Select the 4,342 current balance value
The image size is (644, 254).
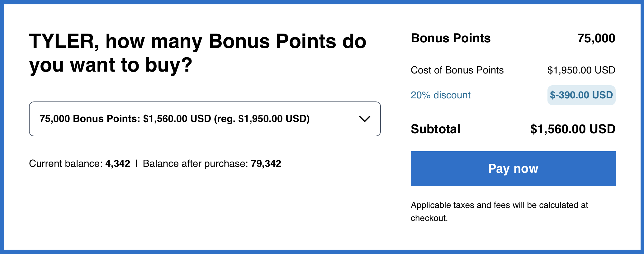(118, 163)
